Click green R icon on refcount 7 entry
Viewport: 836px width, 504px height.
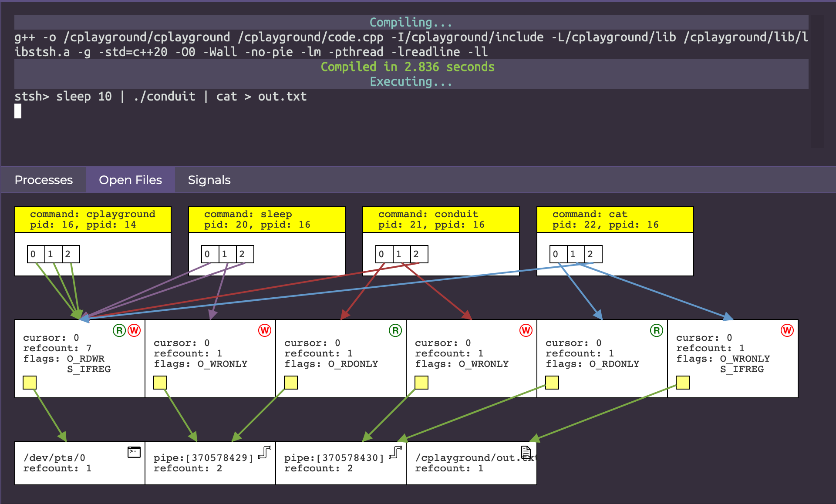[x=119, y=330]
